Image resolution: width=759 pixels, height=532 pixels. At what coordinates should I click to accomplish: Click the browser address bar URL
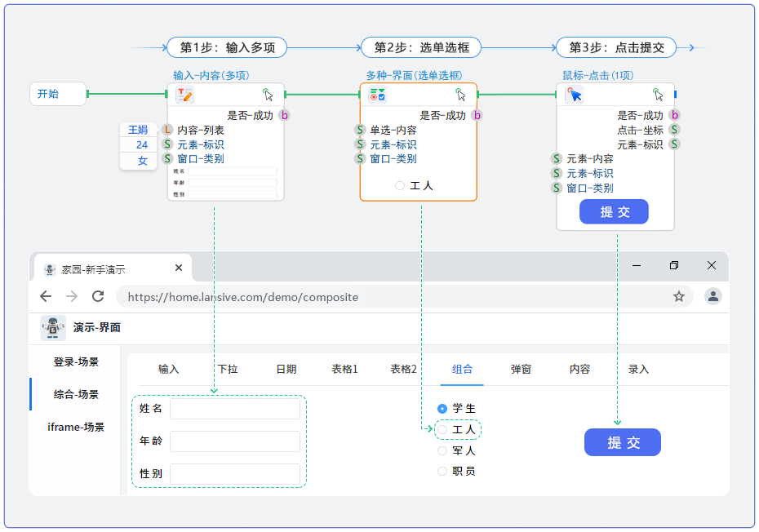point(242,297)
